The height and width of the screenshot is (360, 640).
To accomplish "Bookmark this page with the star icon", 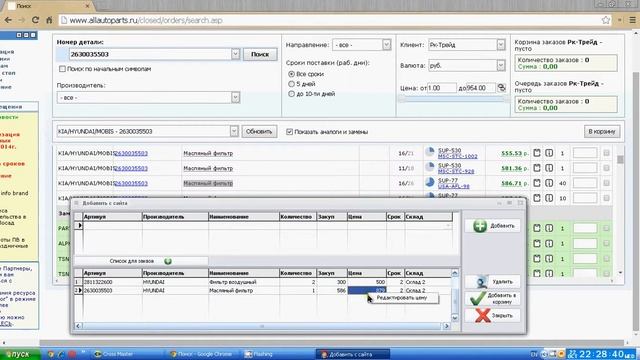I will pos(606,20).
